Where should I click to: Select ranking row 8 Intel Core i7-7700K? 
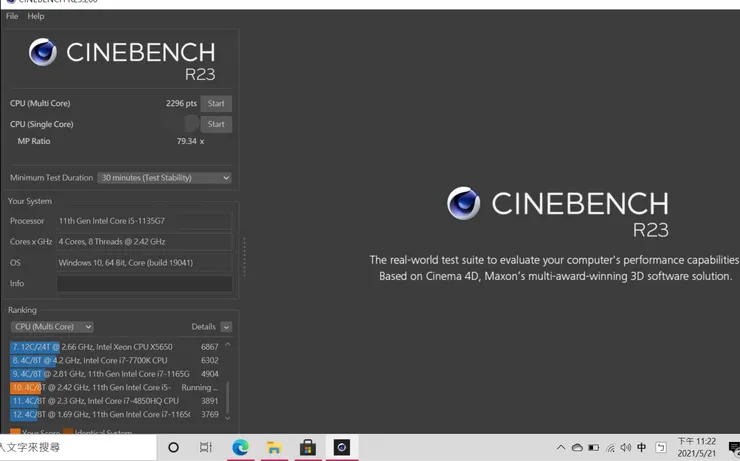115,360
